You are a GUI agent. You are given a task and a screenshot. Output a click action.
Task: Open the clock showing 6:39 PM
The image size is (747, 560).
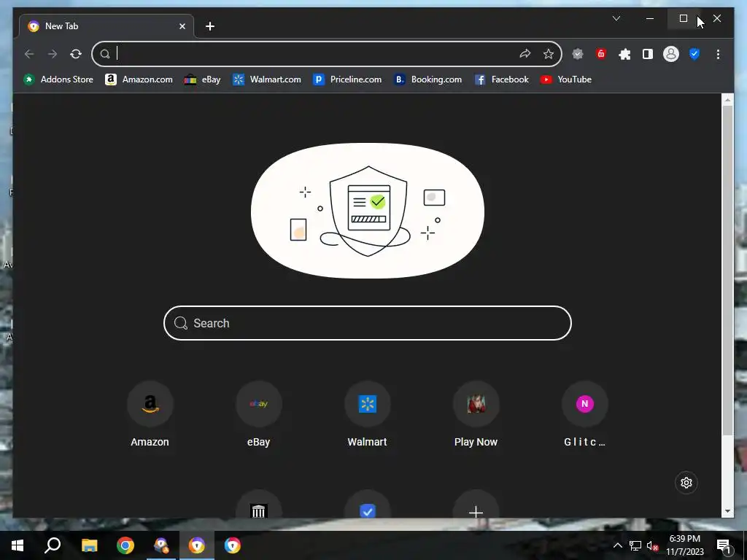coord(684,545)
